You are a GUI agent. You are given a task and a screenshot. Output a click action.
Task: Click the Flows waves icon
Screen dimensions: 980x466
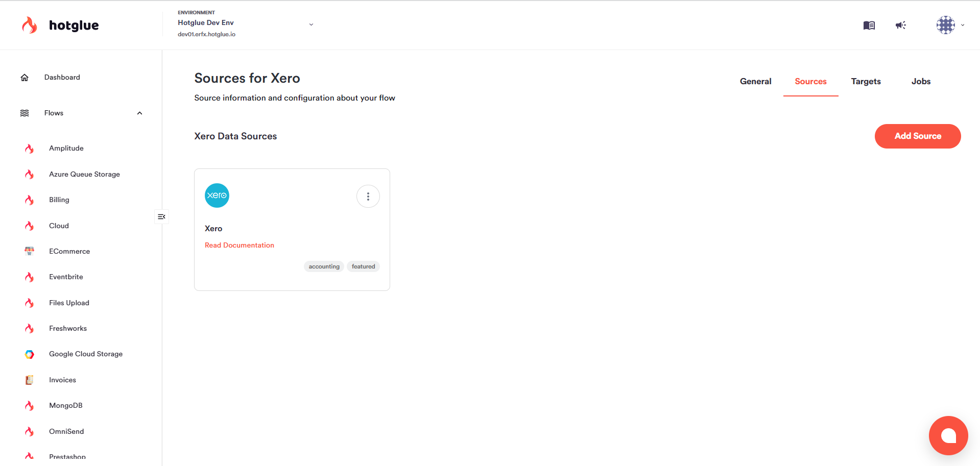[25, 113]
